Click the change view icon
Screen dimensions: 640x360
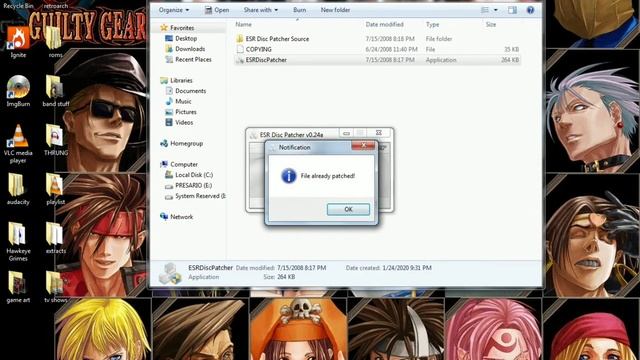(485, 10)
